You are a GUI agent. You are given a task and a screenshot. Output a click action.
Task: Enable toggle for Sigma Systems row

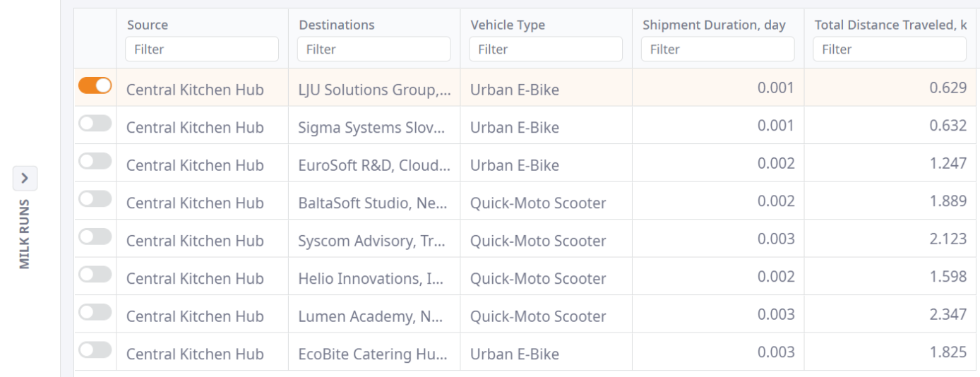tap(95, 124)
